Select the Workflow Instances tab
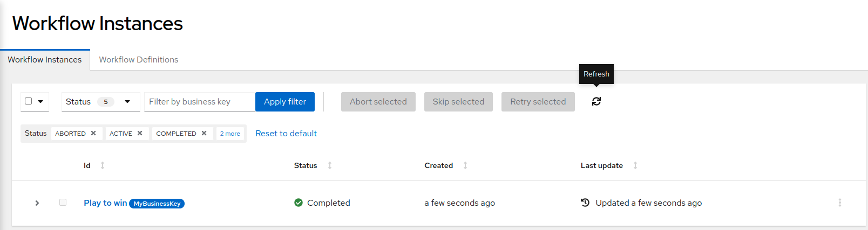Screen dimensions: 868x230 [x=45, y=60]
